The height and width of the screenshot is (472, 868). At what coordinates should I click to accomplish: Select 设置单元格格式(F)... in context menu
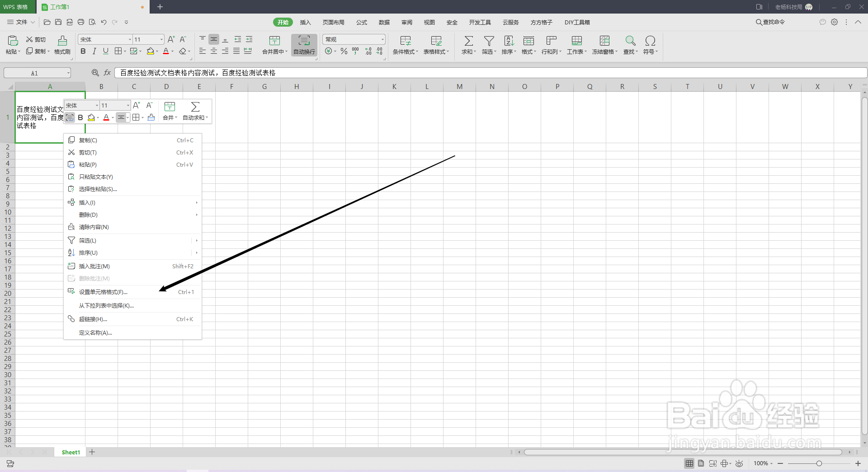click(132, 292)
